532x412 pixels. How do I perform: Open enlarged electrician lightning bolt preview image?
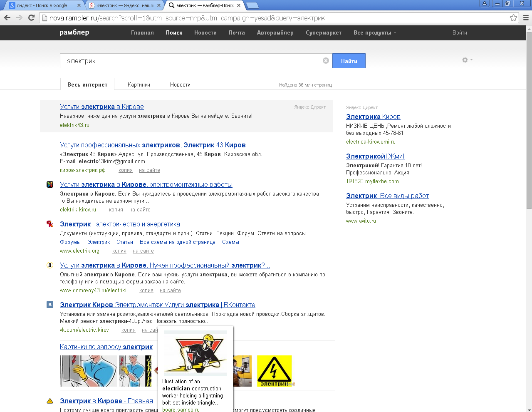[x=195, y=353]
